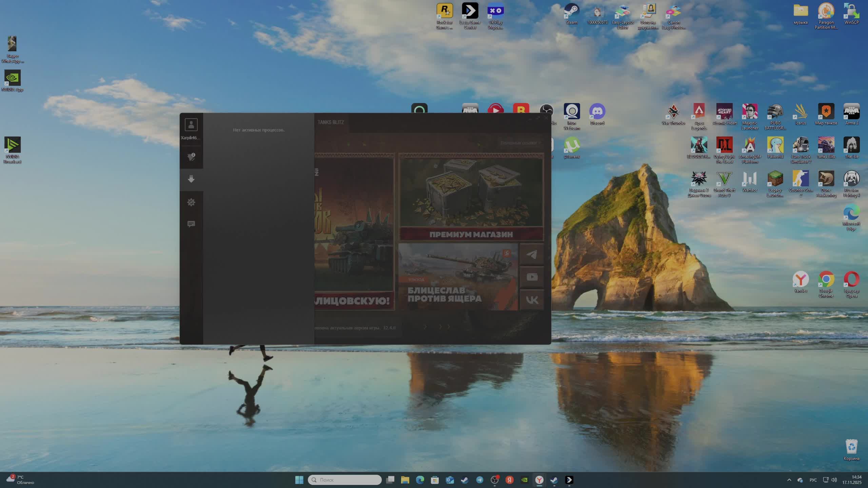Viewport: 868px width, 488px height.
Task: Open the Windows Start button
Action: point(299,480)
